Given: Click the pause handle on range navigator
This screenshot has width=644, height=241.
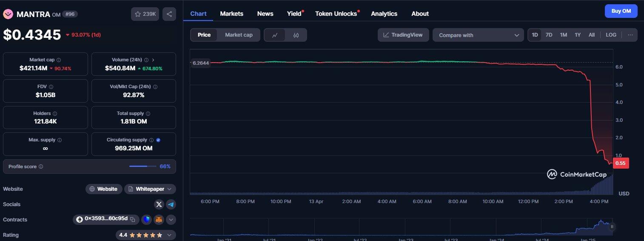Looking at the screenshot, I should tap(612, 227).
